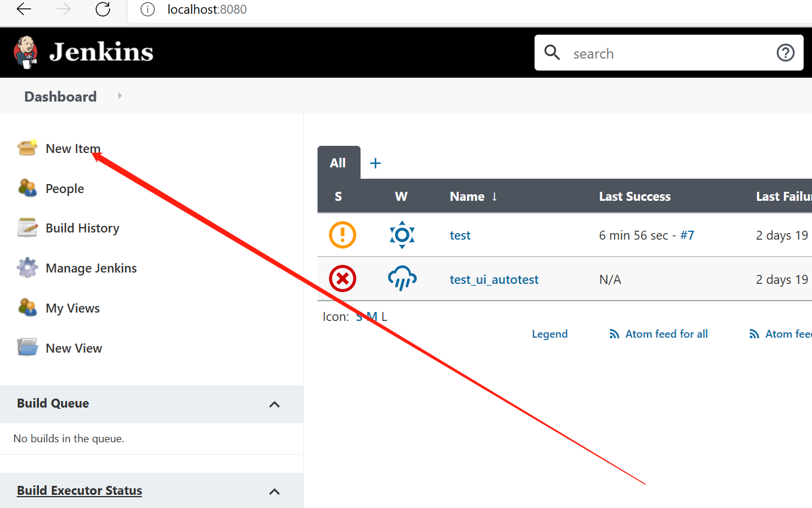
Task: Sort by the W weather column header
Action: pyautogui.click(x=401, y=197)
